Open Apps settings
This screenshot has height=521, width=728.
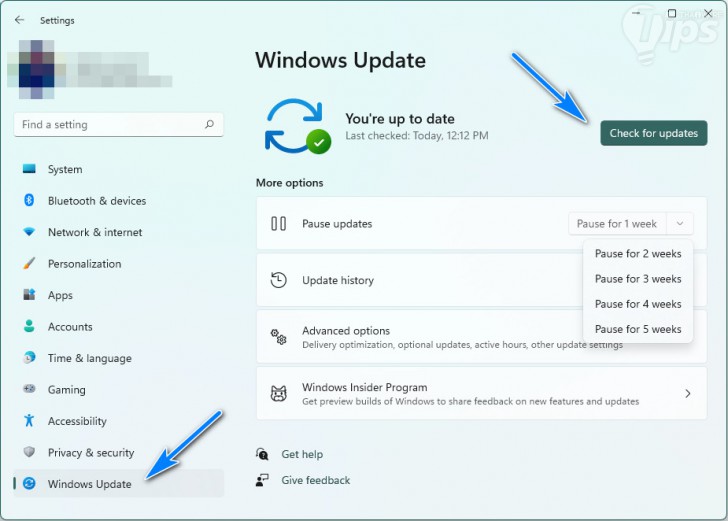coord(118,295)
